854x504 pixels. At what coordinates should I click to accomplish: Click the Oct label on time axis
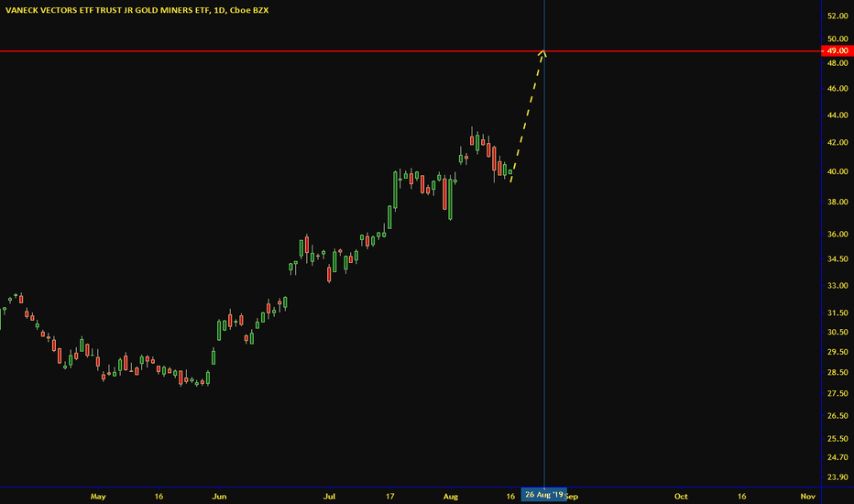pyautogui.click(x=681, y=497)
